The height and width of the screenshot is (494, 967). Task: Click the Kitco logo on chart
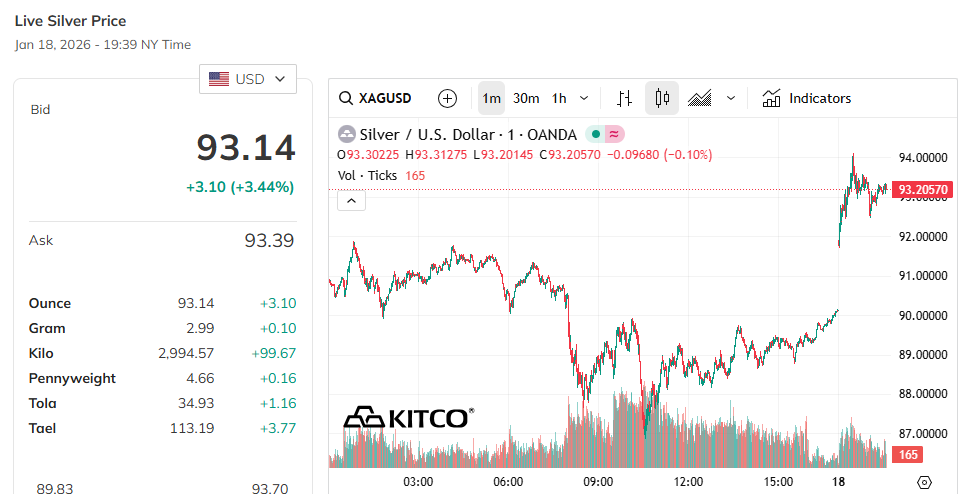click(x=408, y=417)
